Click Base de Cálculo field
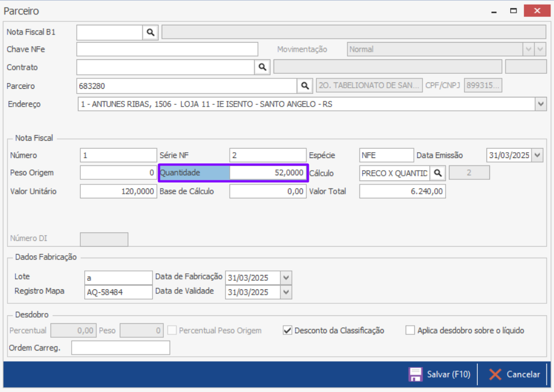Screen dimensions: 554x392 point(268,191)
